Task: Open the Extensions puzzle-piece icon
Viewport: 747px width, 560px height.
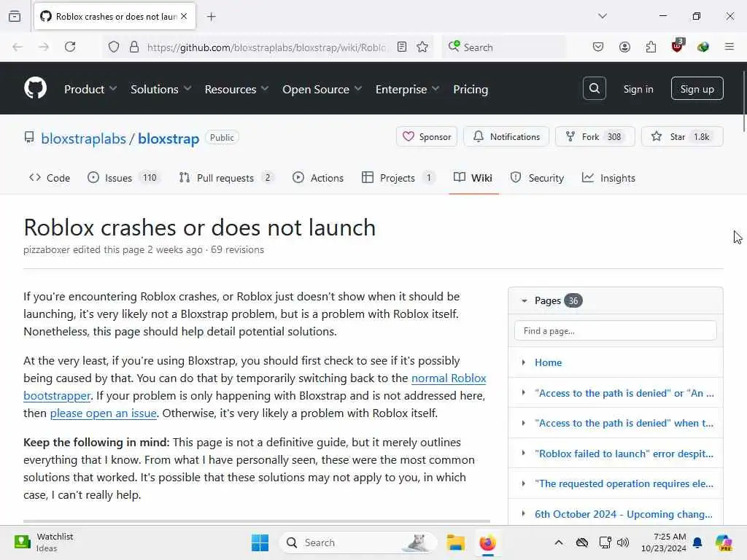Action: [651, 47]
